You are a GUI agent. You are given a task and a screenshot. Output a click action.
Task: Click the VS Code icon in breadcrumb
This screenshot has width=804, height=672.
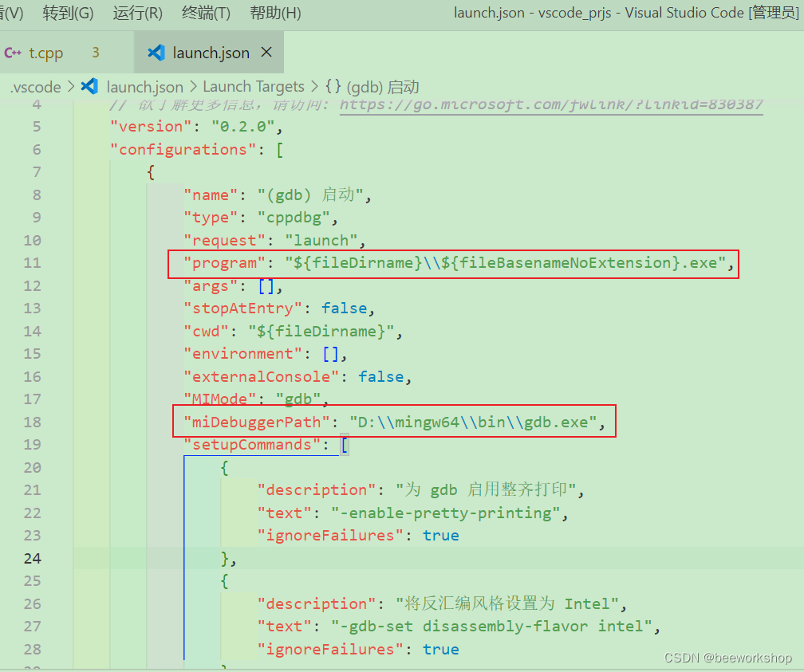coord(89,86)
